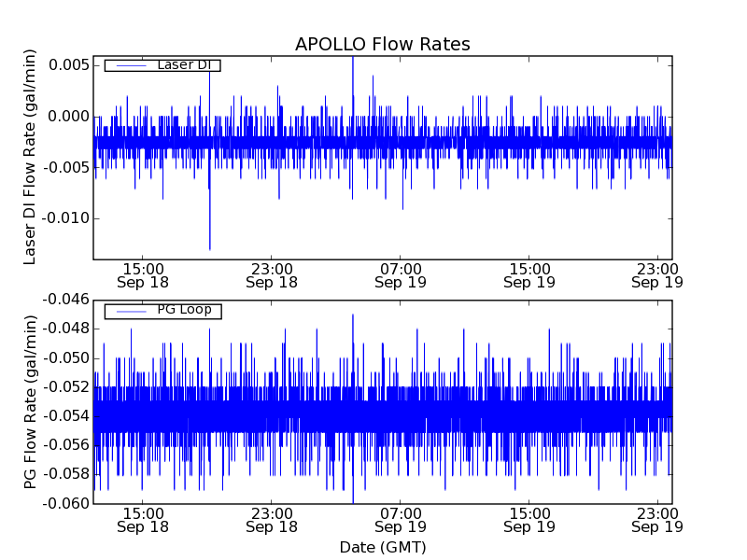Click the '15:00 Sep 18' label under bottom plot
Image resolution: width=747 pixels, height=560 pixels.
[x=143, y=521]
